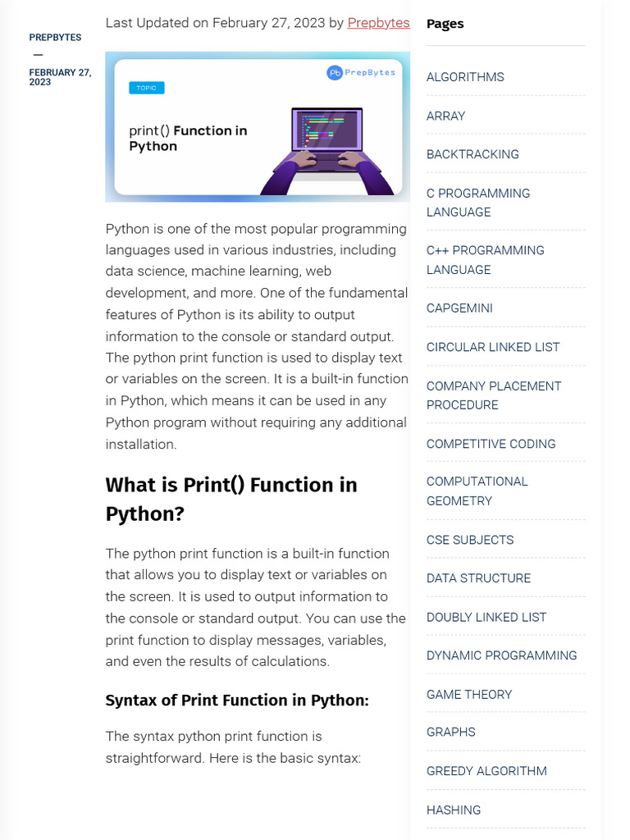This screenshot has width=630, height=840.
Task: Navigate to C++ PROGRAMMING LANGUAGE page
Action: click(x=485, y=259)
